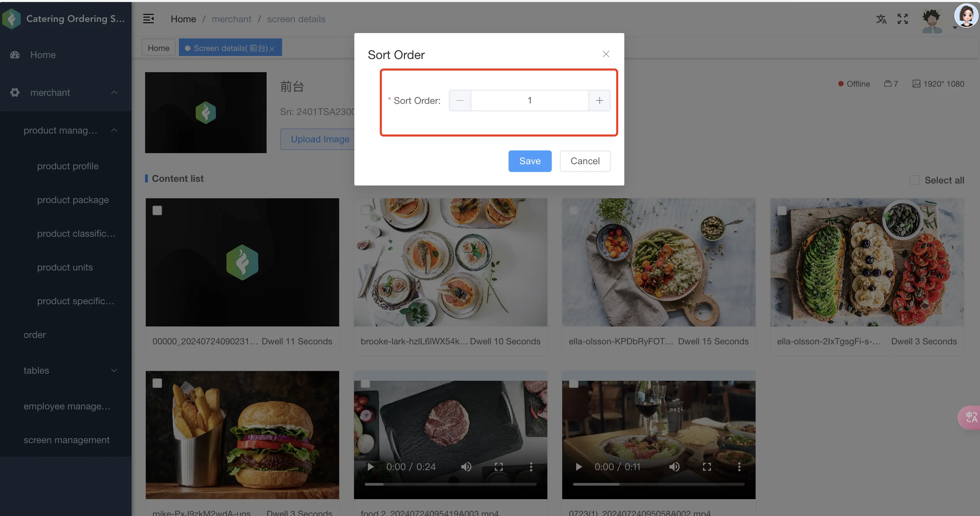Decrease the Sort Order value
980x516 pixels.
coord(460,101)
